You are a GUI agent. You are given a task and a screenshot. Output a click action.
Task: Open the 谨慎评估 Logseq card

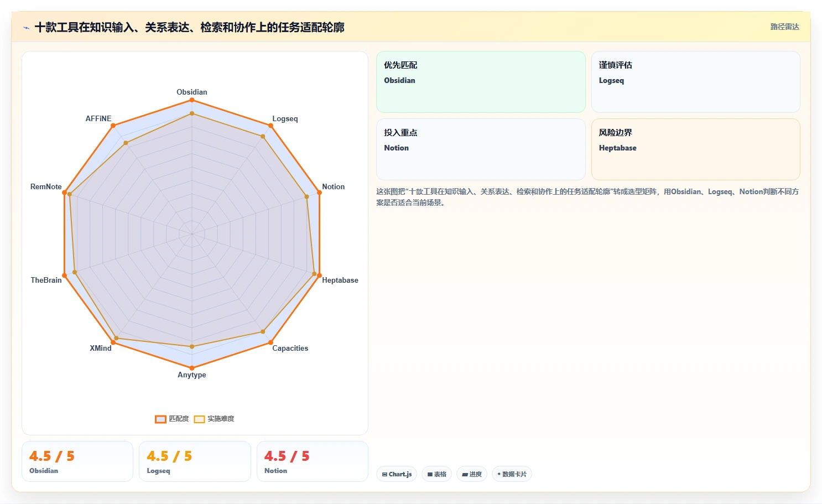[x=696, y=82]
